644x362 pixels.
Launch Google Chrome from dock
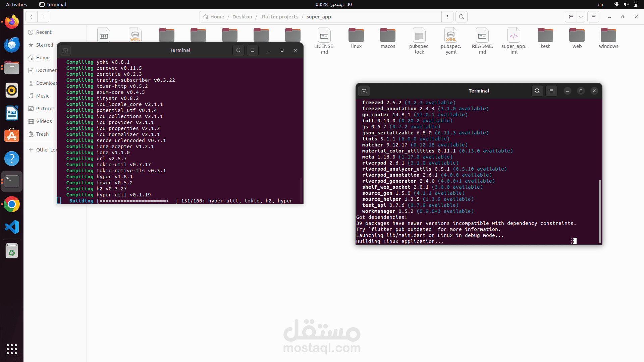(12, 204)
